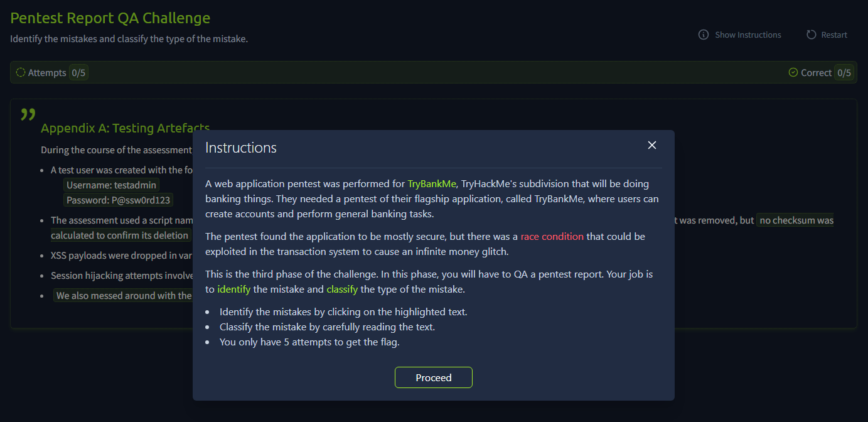Click the checkmark icon beside Correct
The image size is (868, 422).
(793, 72)
